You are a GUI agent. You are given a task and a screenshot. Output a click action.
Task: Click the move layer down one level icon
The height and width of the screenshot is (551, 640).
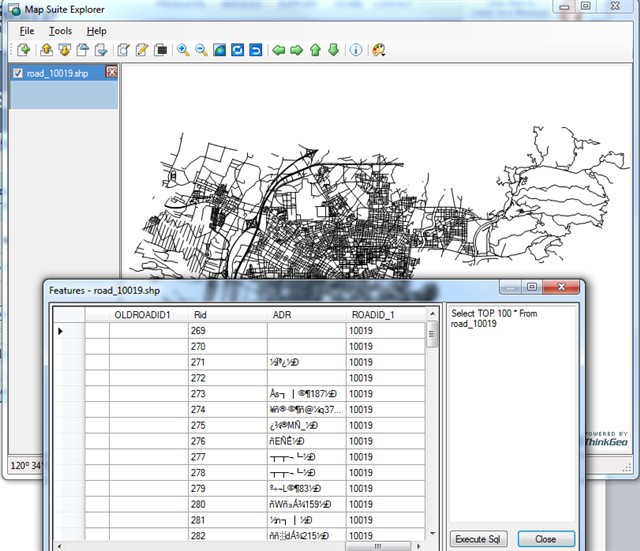point(101,50)
